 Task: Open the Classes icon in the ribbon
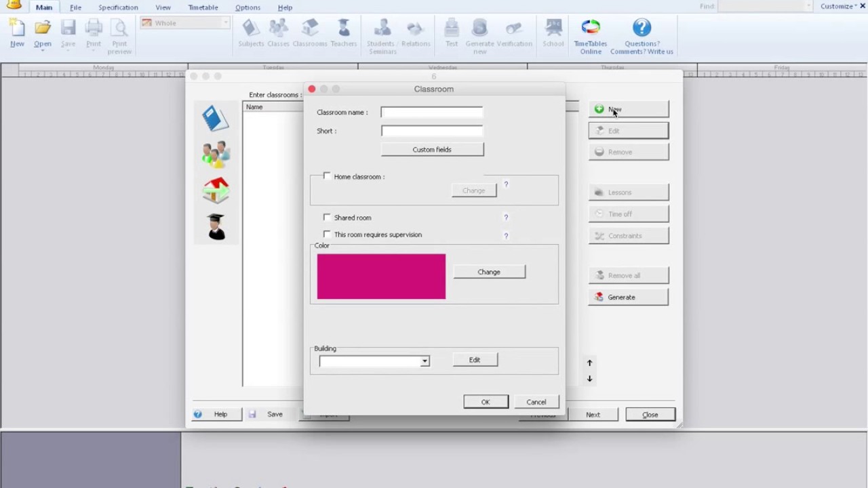[x=278, y=33]
